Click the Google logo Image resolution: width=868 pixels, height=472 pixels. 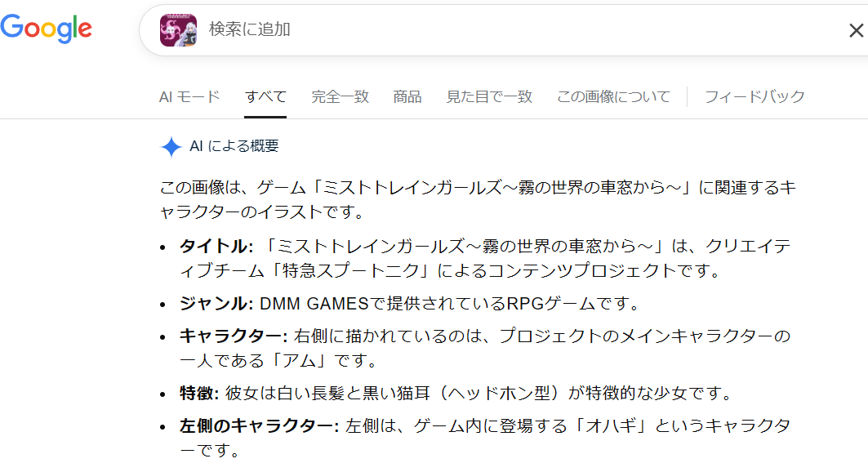46,29
